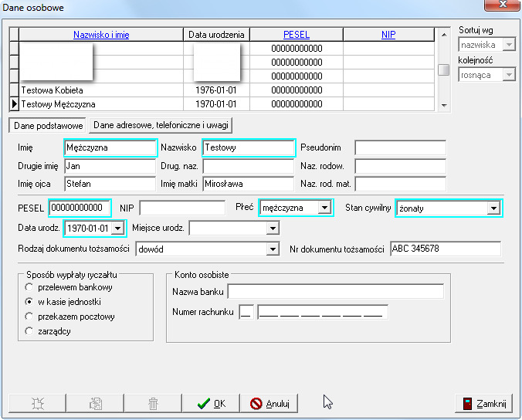Cancel editing with the Anuluj button
The height and width of the screenshot is (420, 522).
tap(269, 403)
